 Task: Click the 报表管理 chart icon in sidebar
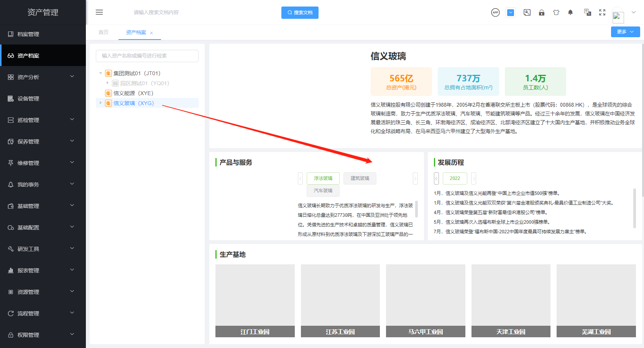pyautogui.click(x=11, y=270)
